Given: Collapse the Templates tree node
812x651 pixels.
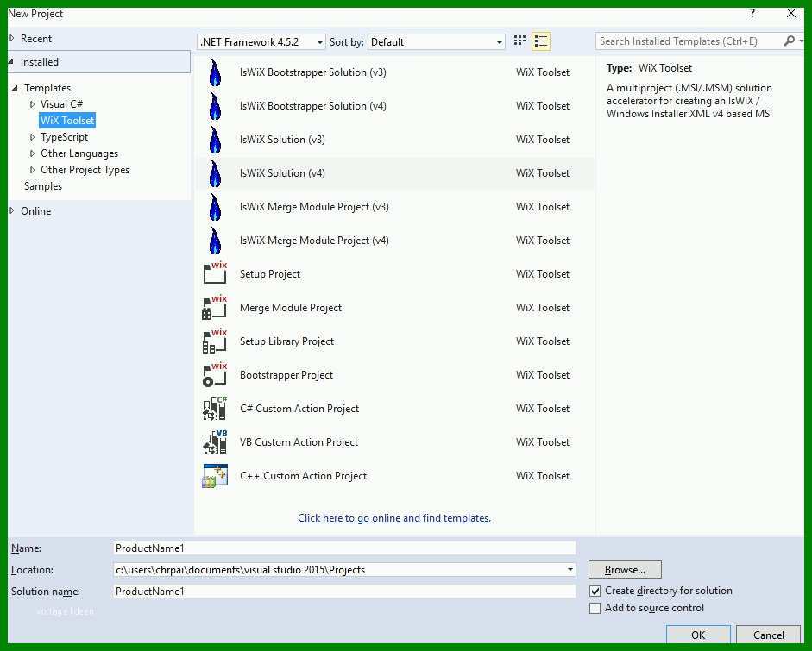Looking at the screenshot, I should pos(15,88).
